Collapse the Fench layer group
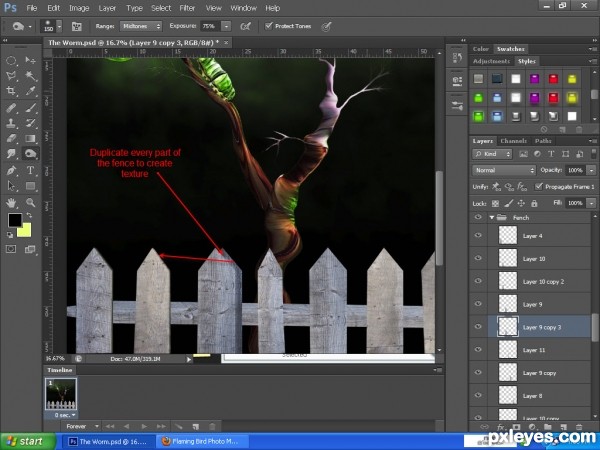The width and height of the screenshot is (600, 450). click(492, 217)
